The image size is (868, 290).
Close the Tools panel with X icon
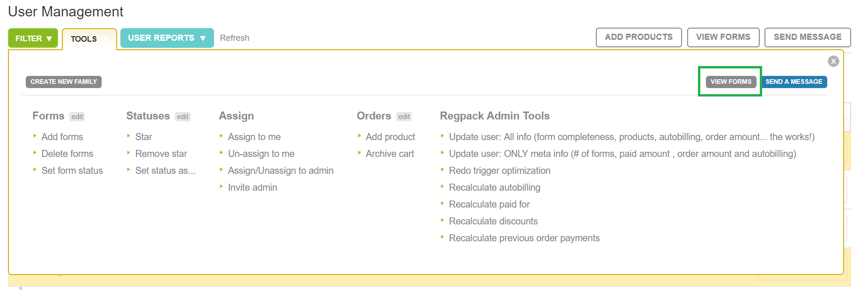pyautogui.click(x=833, y=61)
